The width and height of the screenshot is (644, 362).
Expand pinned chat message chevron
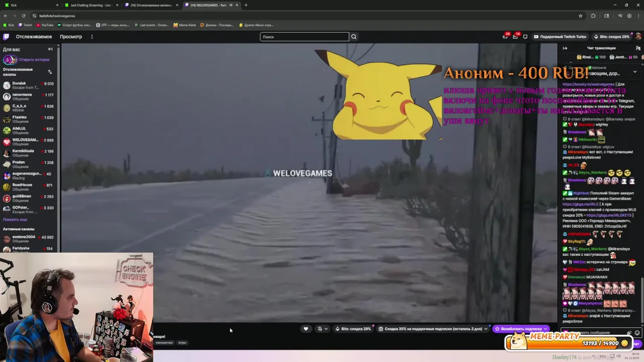tap(635, 72)
